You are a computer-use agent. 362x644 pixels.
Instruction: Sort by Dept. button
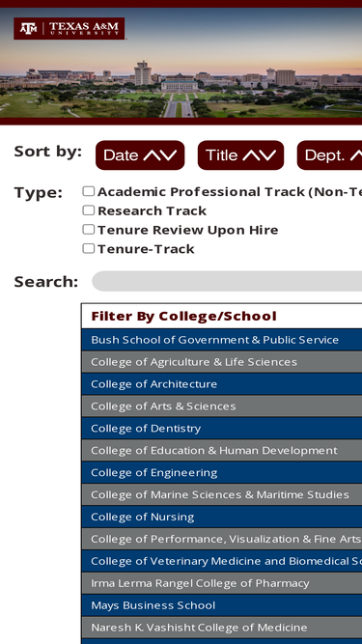point(329,155)
